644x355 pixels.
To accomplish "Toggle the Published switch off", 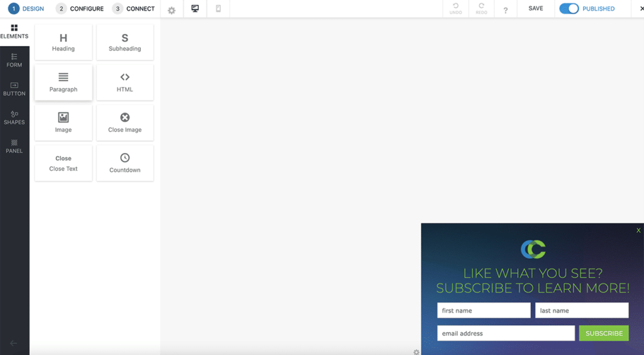I will pos(569,9).
